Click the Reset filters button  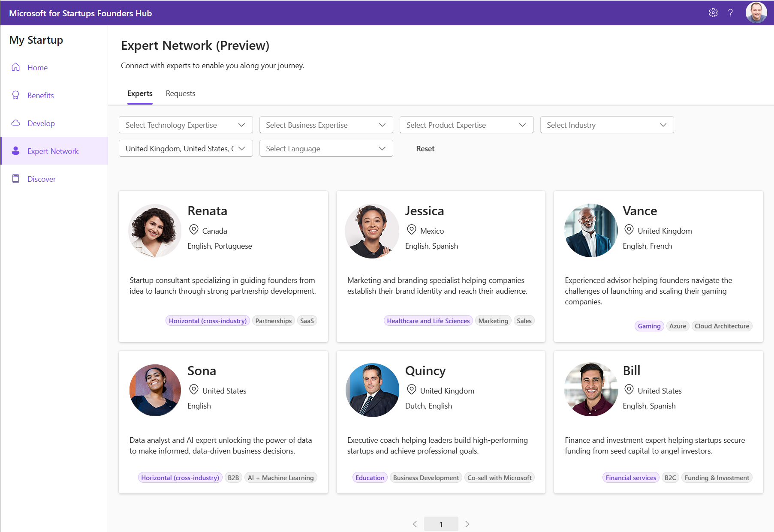point(425,148)
